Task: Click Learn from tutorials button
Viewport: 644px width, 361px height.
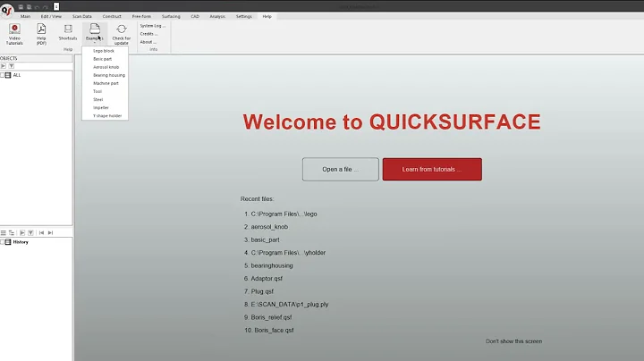Action: pos(432,169)
